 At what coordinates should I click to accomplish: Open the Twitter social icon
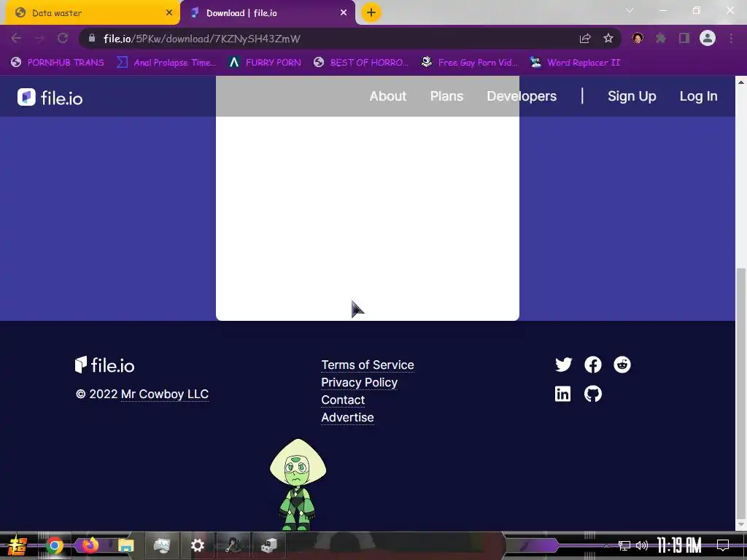[x=564, y=365]
